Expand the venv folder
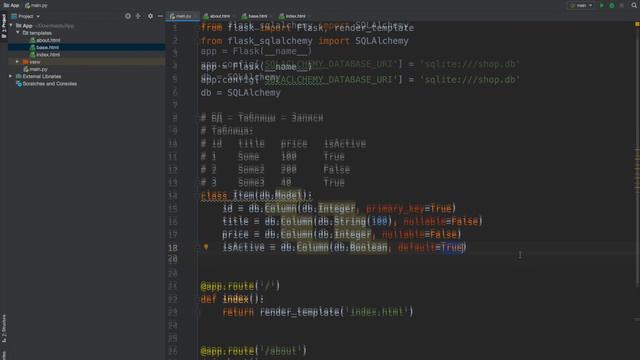The width and height of the screenshot is (640, 360). coord(18,62)
